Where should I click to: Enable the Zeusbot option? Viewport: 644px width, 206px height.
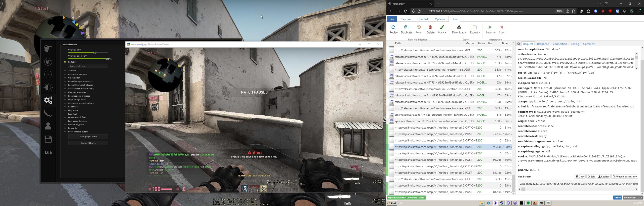click(x=65, y=71)
